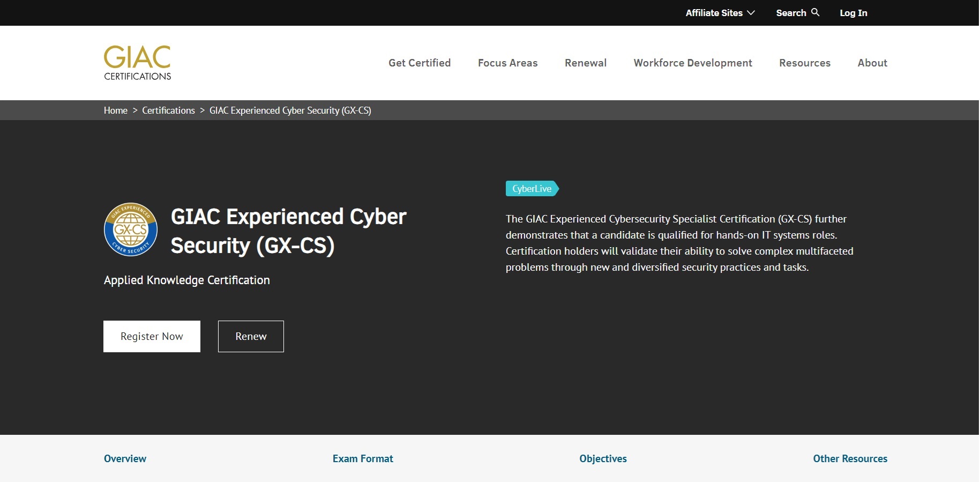Go to Home breadcrumb
This screenshot has height=482, width=980.
(x=116, y=110)
